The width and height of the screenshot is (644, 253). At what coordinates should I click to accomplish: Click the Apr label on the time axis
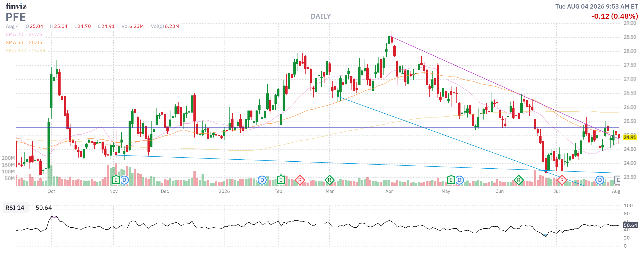pyautogui.click(x=389, y=191)
